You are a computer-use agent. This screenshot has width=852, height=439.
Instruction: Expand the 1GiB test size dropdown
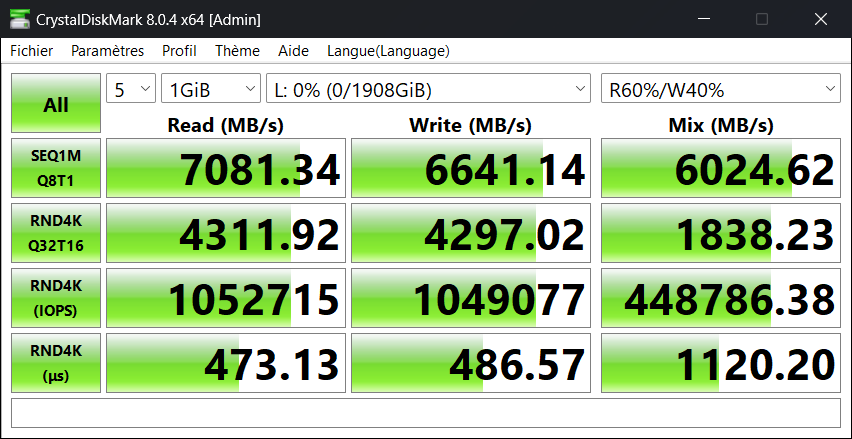click(210, 90)
